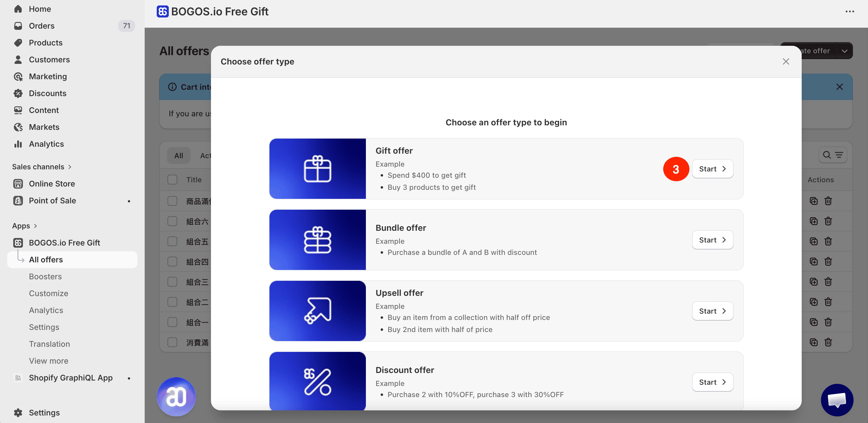Open BOGOS Analytics submenu item
Viewport: 868px width, 423px height.
pyautogui.click(x=46, y=310)
